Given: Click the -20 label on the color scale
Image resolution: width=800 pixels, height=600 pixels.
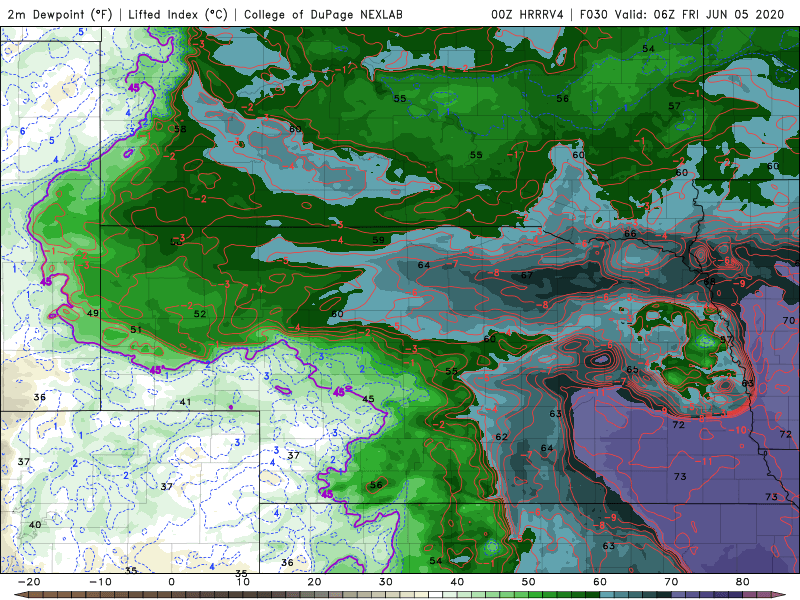Looking at the screenshot, I should 29,582.
